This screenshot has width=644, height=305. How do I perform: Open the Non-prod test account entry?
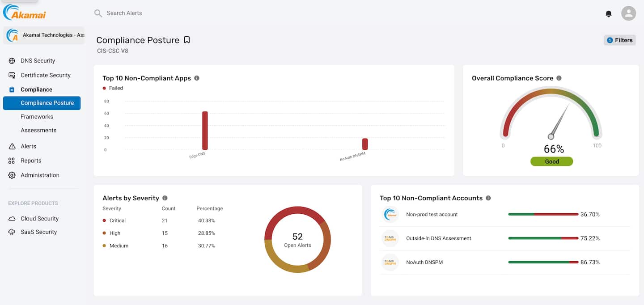point(432,215)
